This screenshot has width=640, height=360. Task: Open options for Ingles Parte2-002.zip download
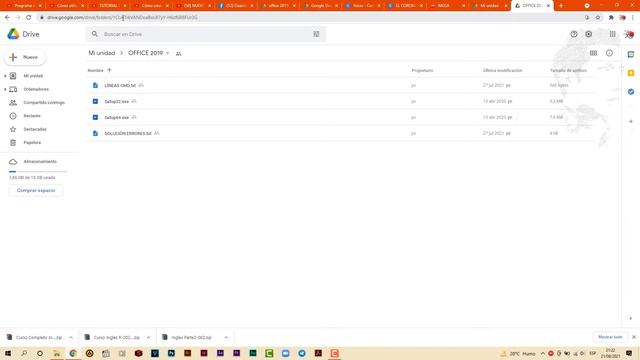(226, 338)
